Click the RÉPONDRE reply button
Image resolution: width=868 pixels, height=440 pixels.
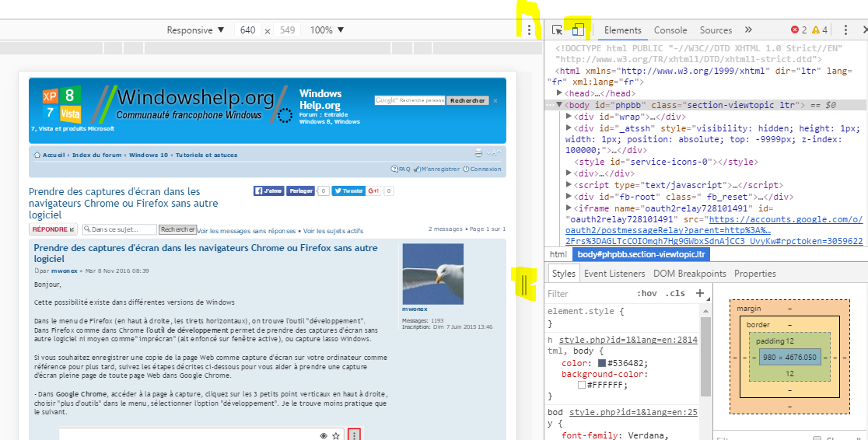[53, 229]
